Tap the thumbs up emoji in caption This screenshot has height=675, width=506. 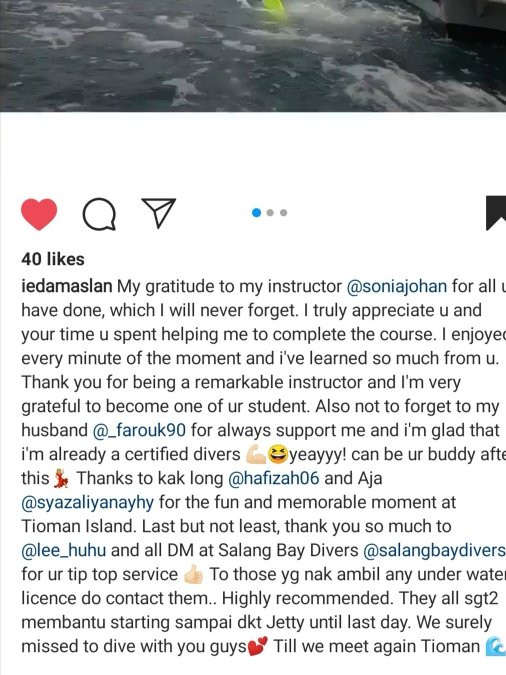coord(193,575)
